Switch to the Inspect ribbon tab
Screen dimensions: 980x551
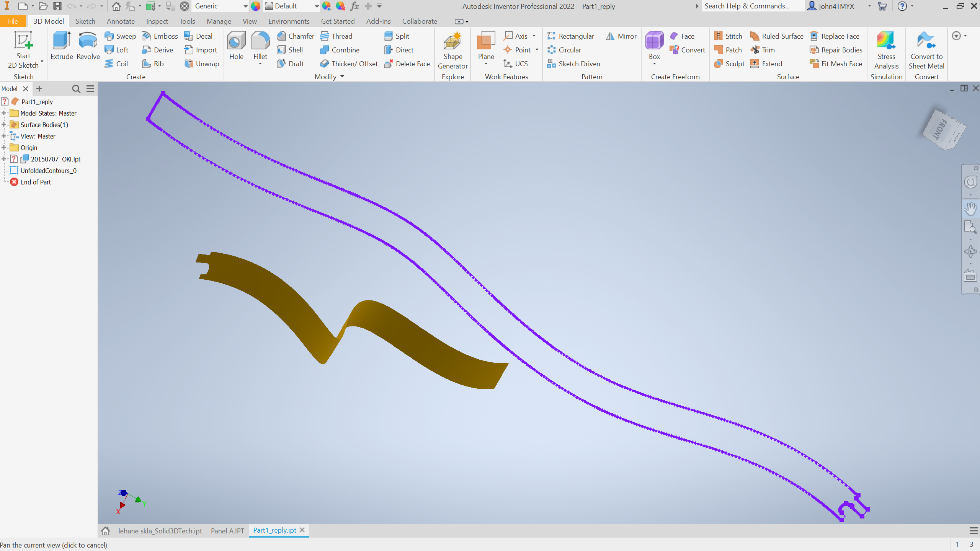click(157, 21)
